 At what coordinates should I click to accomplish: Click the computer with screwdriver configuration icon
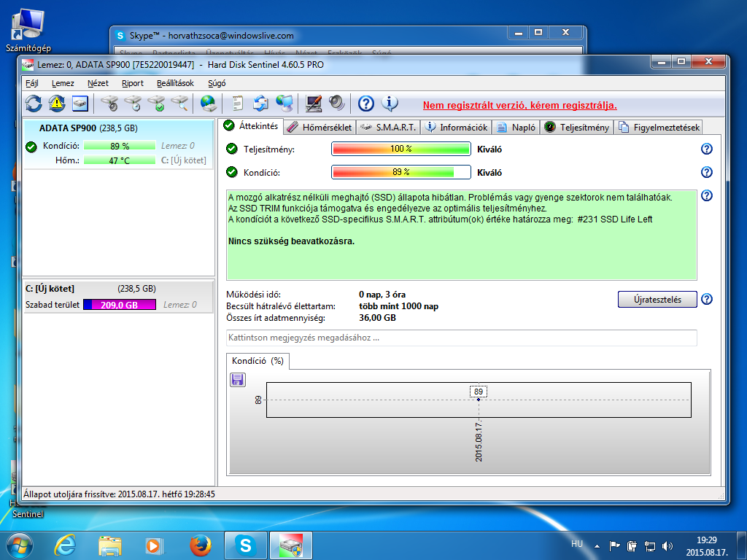[313, 104]
